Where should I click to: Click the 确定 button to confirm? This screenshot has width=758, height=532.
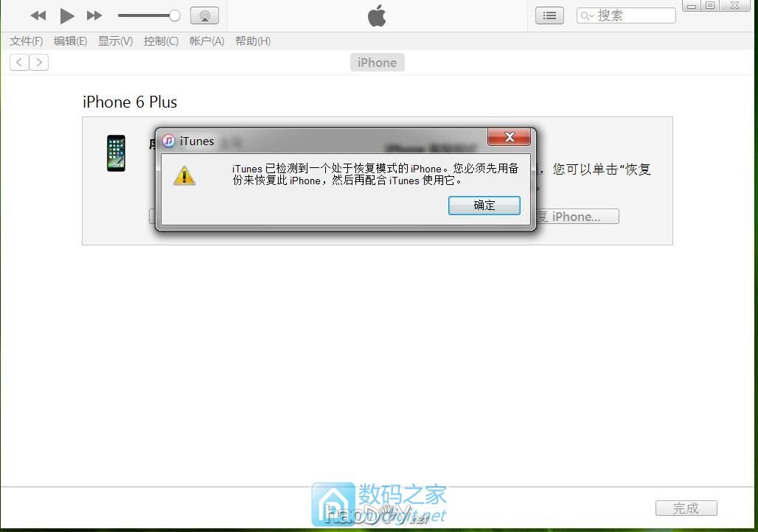click(x=484, y=205)
